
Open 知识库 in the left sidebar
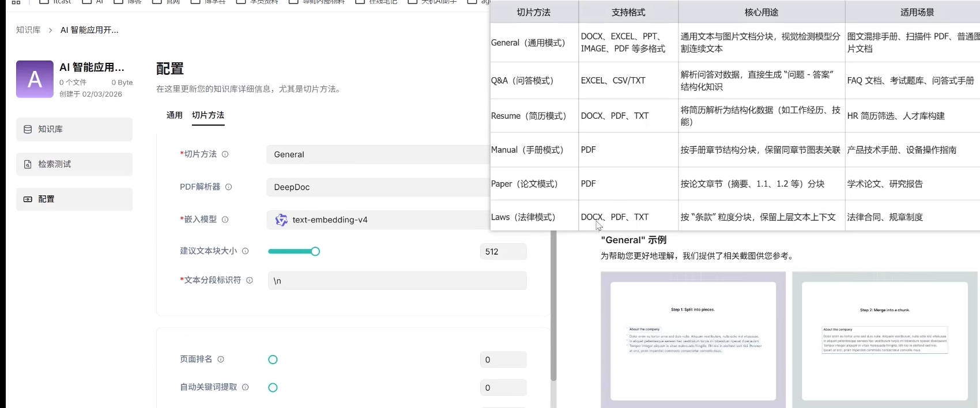(74, 130)
